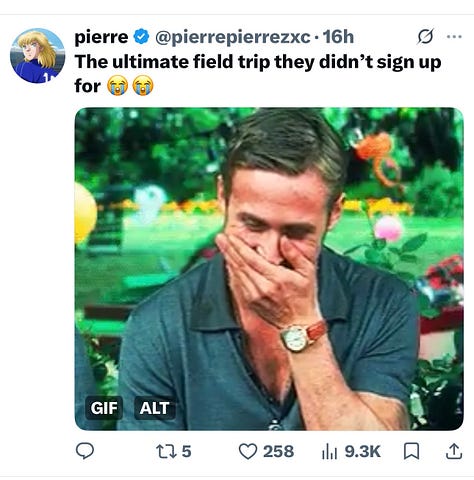Click the GIF badge on the media

pos(104,408)
